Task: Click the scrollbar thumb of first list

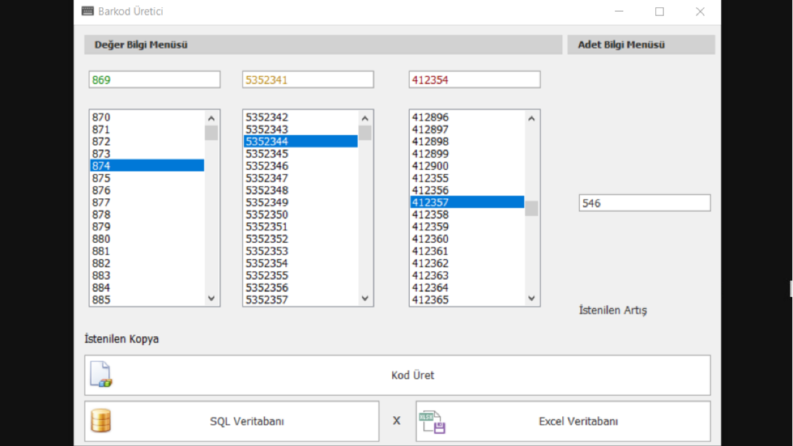Action: coord(211,133)
